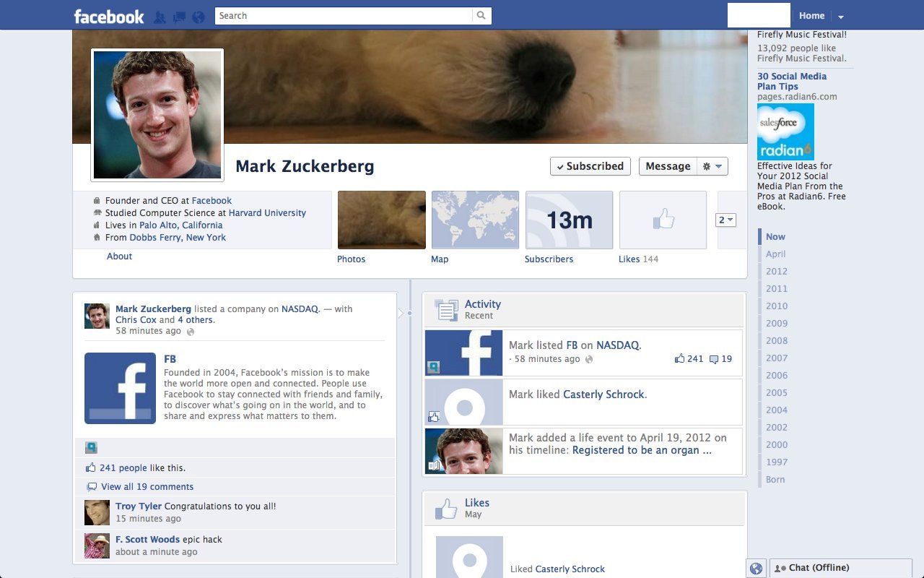The image size is (924, 578).
Task: Open the Troy Tyler commenter name
Action: tap(139, 506)
